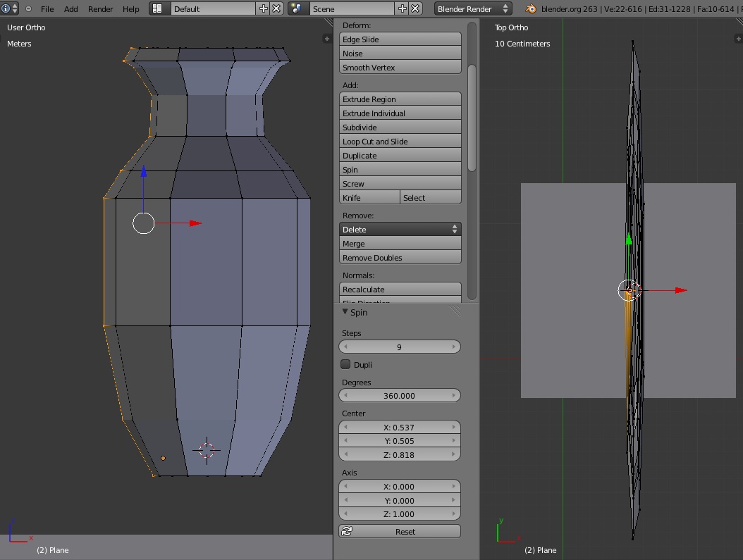Screen dimensions: 743x560
Task: Click the scene browse icon
Action: (x=296, y=9)
